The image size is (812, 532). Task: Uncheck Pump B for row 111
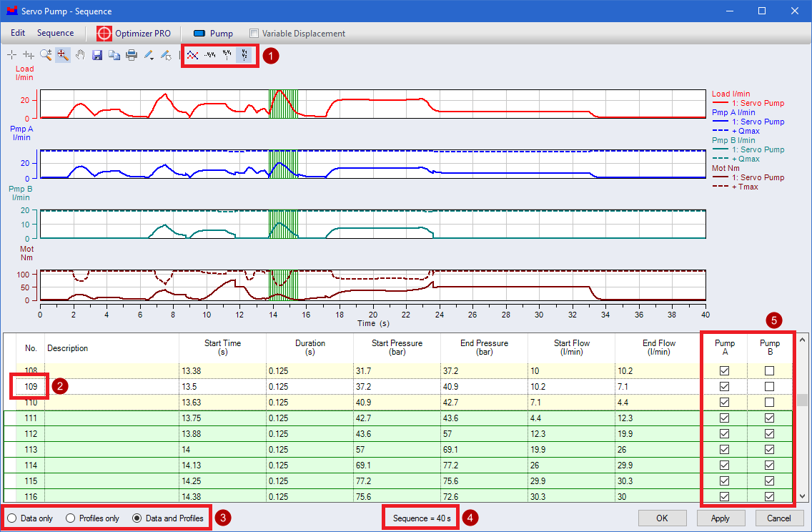click(x=770, y=418)
